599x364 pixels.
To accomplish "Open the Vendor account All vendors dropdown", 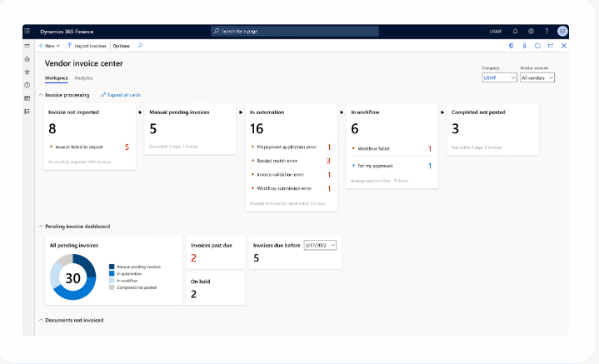I will tap(537, 77).
